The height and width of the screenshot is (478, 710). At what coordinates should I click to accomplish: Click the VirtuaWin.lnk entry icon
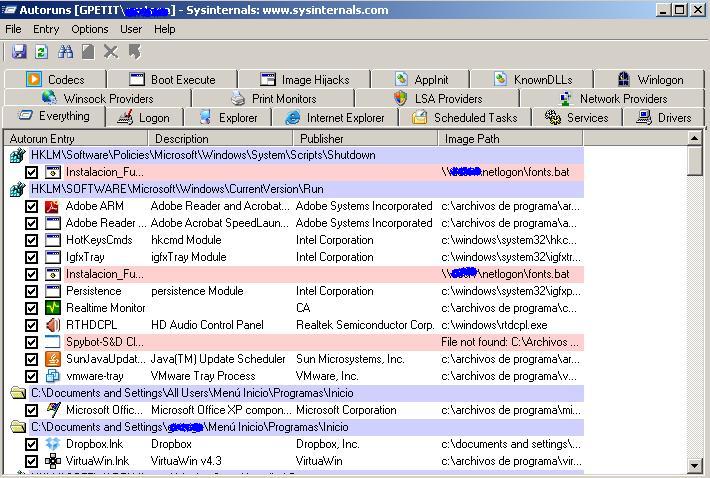[x=53, y=461]
